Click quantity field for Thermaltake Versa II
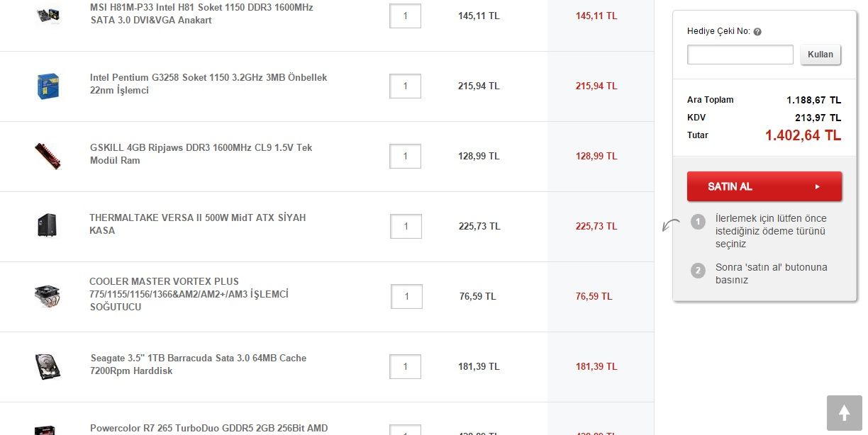 [406, 226]
